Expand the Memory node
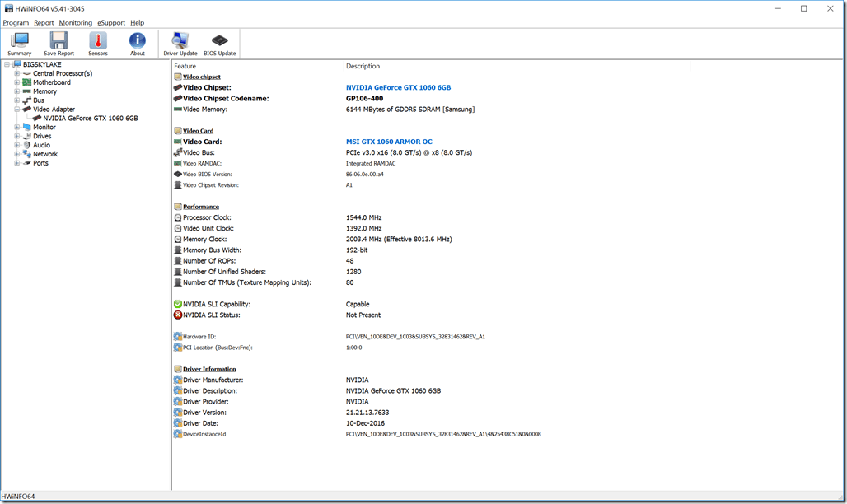This screenshot has width=847, height=504. coord(16,91)
